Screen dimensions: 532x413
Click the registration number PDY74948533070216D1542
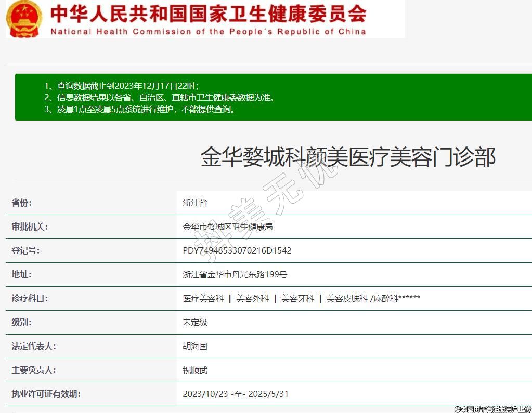(x=237, y=250)
